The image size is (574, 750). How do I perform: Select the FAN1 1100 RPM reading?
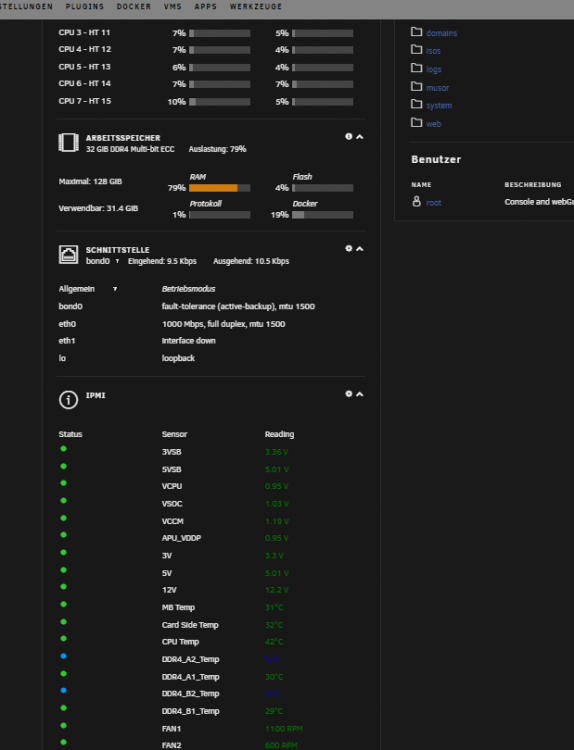coord(284,729)
